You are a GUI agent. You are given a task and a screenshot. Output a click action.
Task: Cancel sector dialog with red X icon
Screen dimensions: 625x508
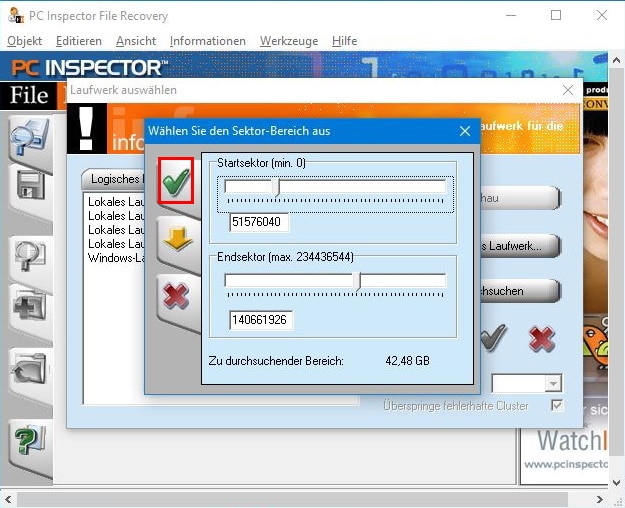(176, 296)
